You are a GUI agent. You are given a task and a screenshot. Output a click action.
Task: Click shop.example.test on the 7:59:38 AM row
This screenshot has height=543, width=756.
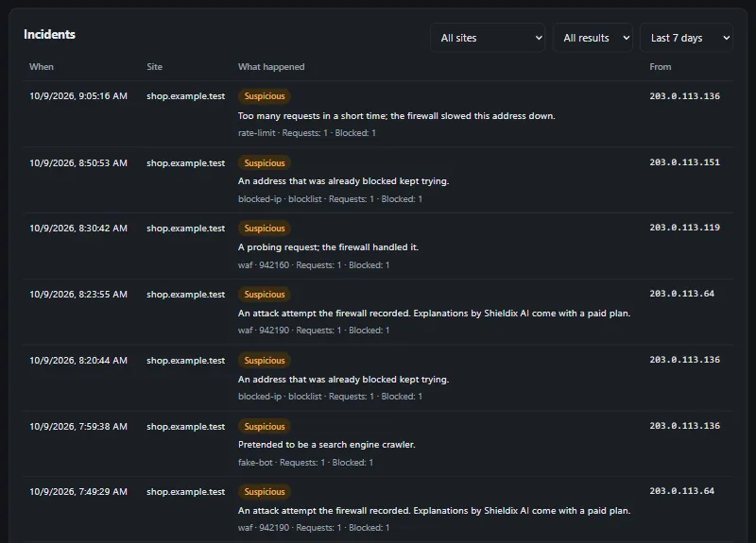pos(185,427)
